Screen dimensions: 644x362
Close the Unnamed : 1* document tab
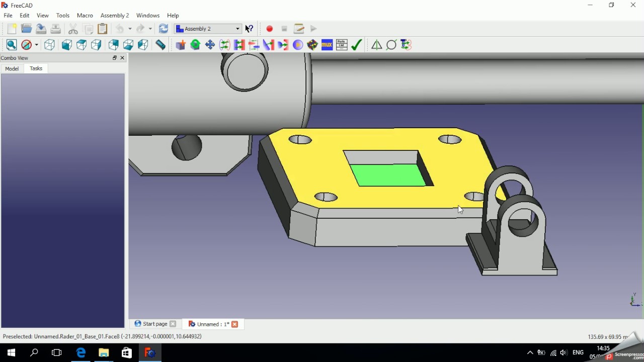pyautogui.click(x=234, y=324)
